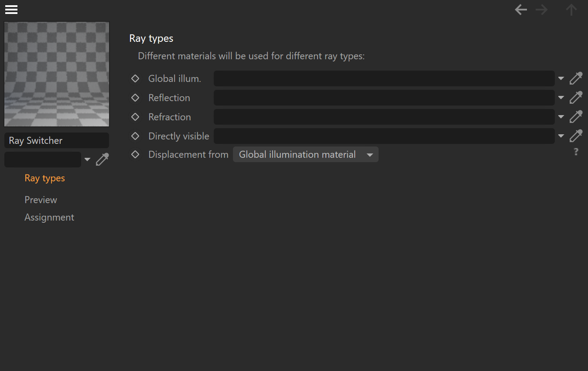This screenshot has height=371, width=588.
Task: Pick Directly visible material with eyedropper
Action: point(576,136)
